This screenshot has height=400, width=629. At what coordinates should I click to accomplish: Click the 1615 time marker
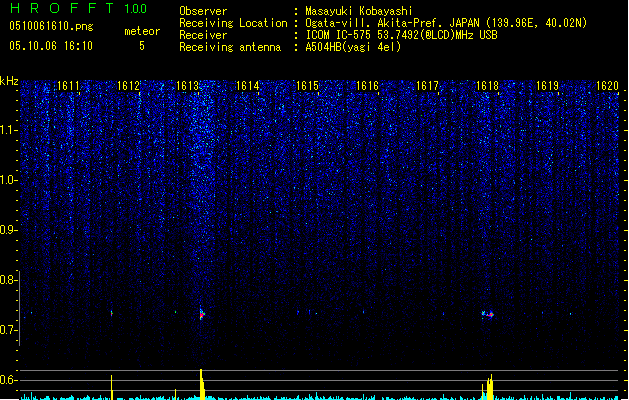tap(307, 86)
